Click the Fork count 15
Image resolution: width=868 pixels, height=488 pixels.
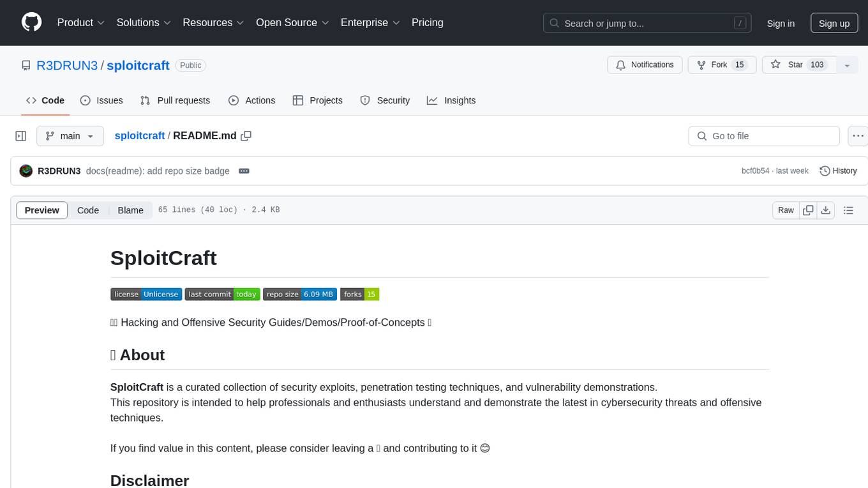(x=740, y=65)
